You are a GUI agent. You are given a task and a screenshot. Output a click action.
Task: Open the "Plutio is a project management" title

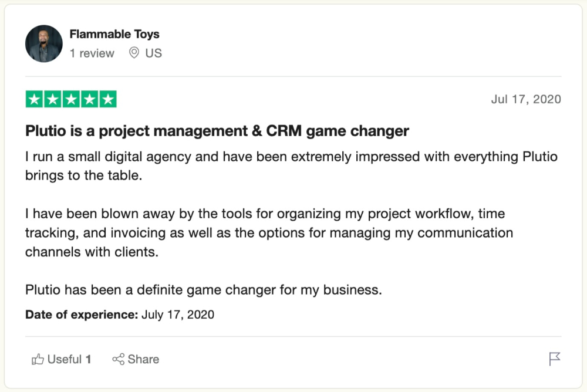[217, 131]
